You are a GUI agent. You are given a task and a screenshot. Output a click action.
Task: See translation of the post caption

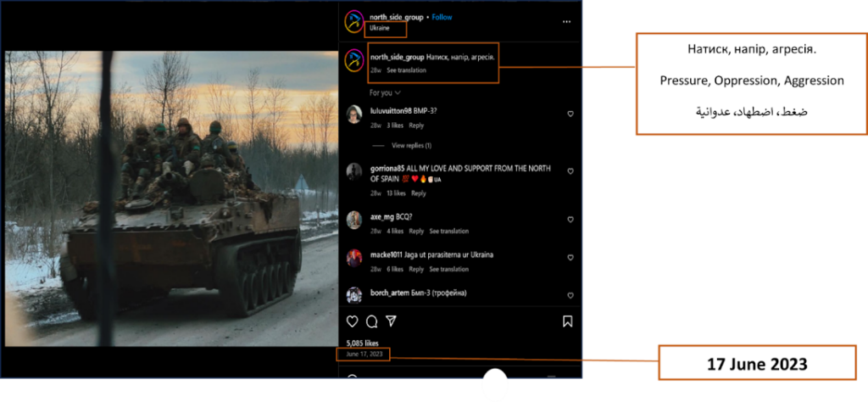coord(406,70)
